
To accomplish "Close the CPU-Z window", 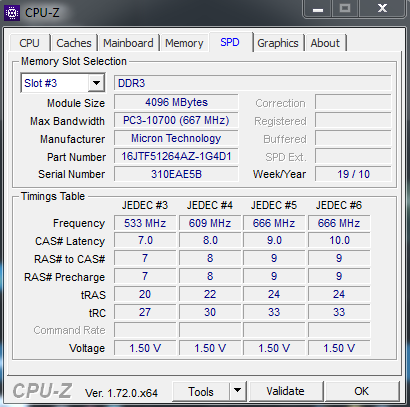I will [x=382, y=9].
